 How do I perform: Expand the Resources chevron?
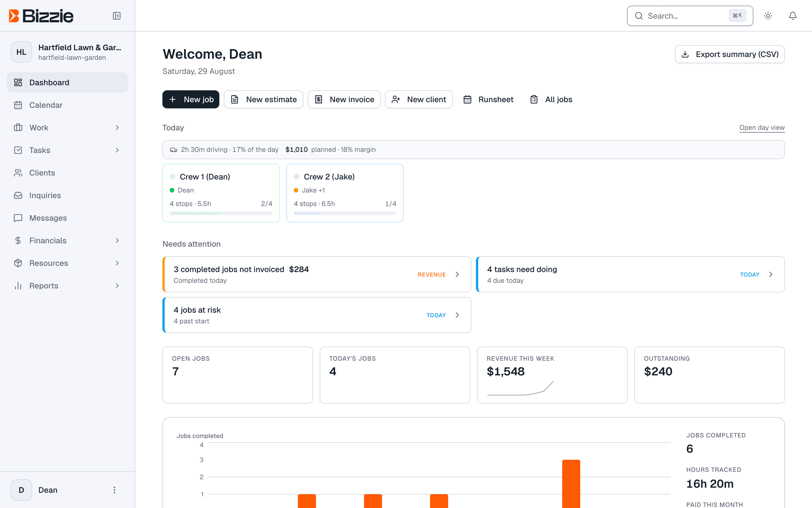(x=117, y=263)
